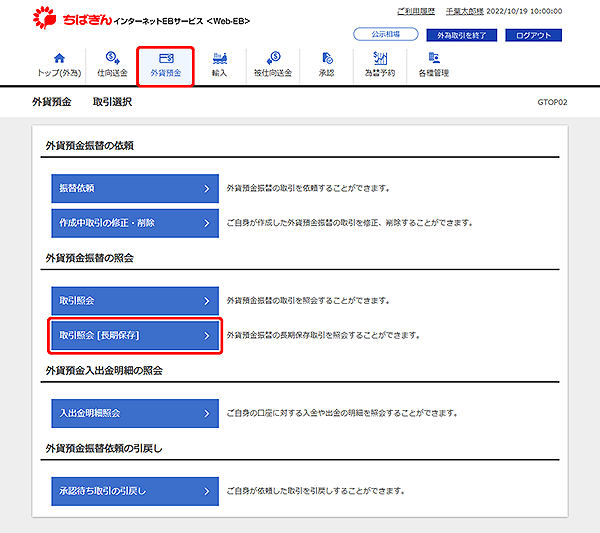Click the 外貨預金振替依頼の引戻し heading
The height and width of the screenshot is (533, 600).
[104, 448]
